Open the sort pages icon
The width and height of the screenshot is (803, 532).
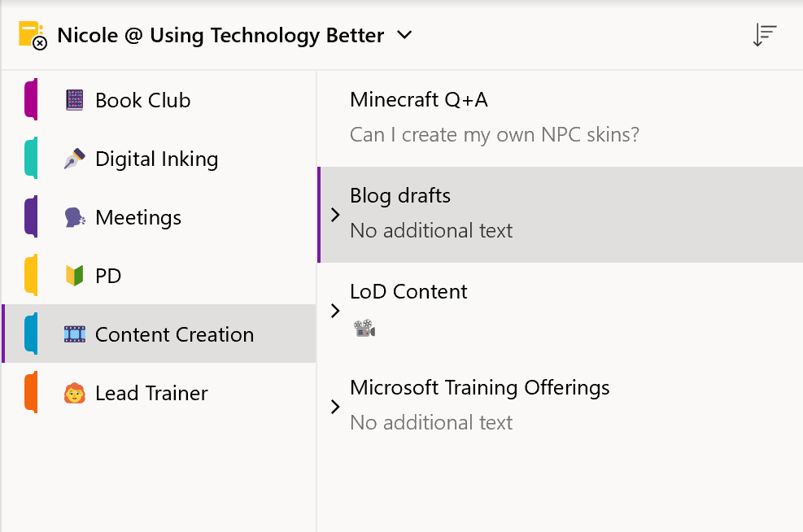point(765,35)
